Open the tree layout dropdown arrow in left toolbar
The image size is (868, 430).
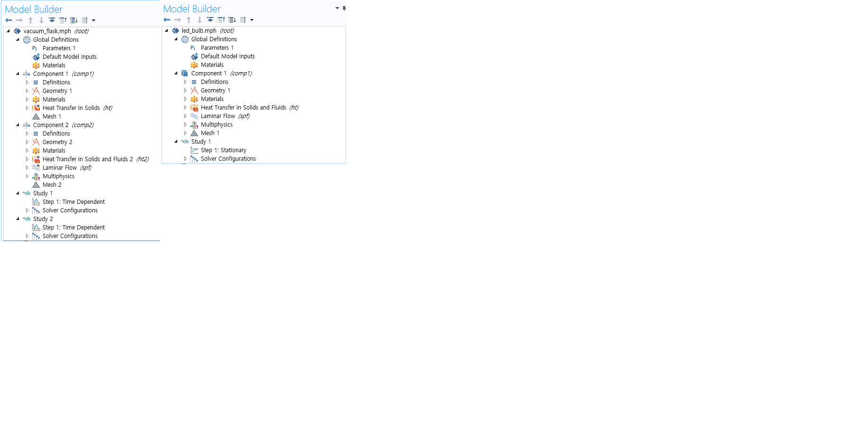(94, 20)
